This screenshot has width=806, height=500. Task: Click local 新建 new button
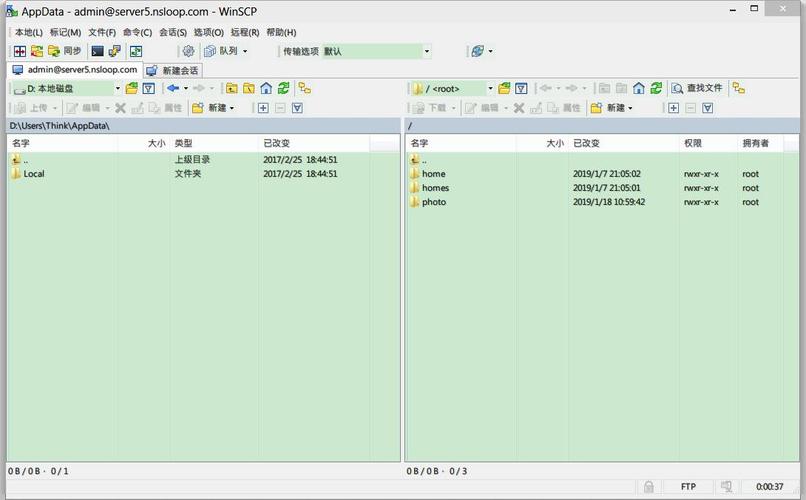pos(210,108)
